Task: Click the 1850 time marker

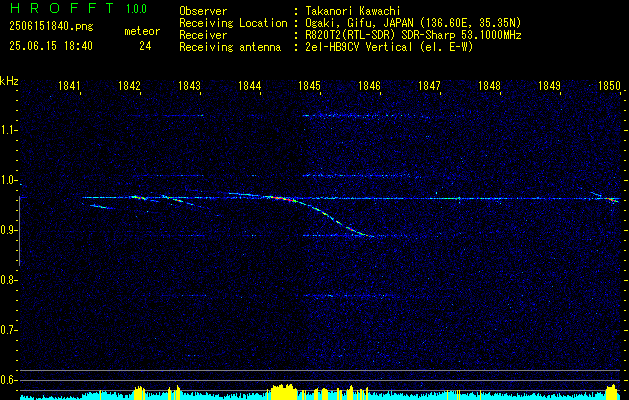Action: point(610,85)
